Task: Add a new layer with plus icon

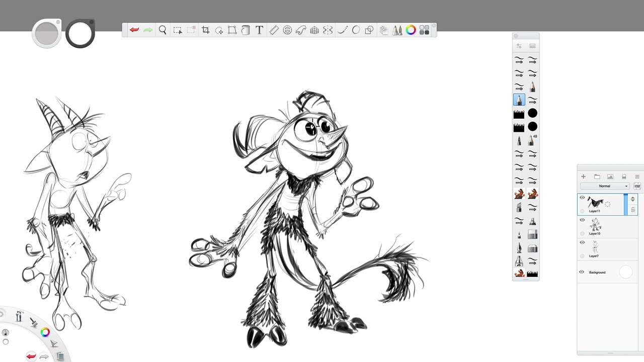Action: pyautogui.click(x=583, y=176)
